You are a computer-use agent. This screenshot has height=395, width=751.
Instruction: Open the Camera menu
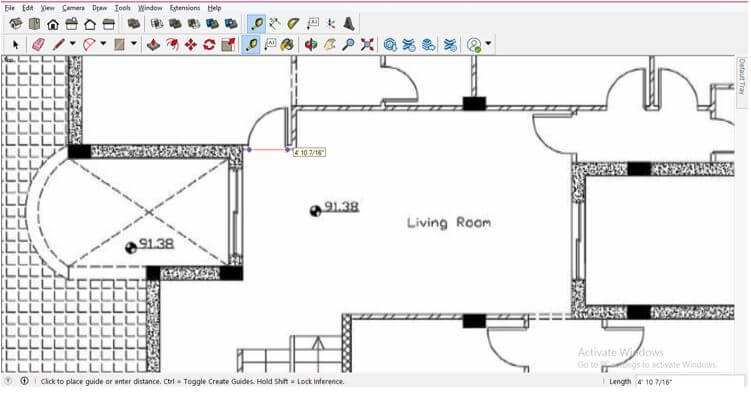coord(73,8)
